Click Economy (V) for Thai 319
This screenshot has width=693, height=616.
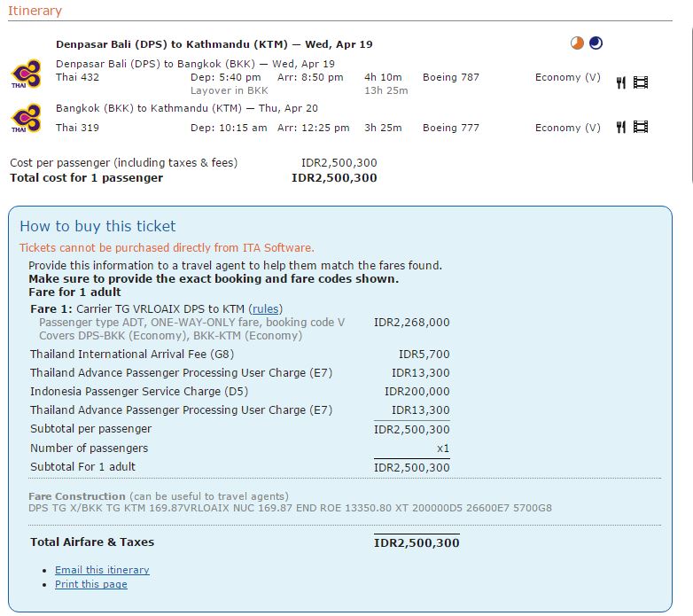pyautogui.click(x=568, y=128)
